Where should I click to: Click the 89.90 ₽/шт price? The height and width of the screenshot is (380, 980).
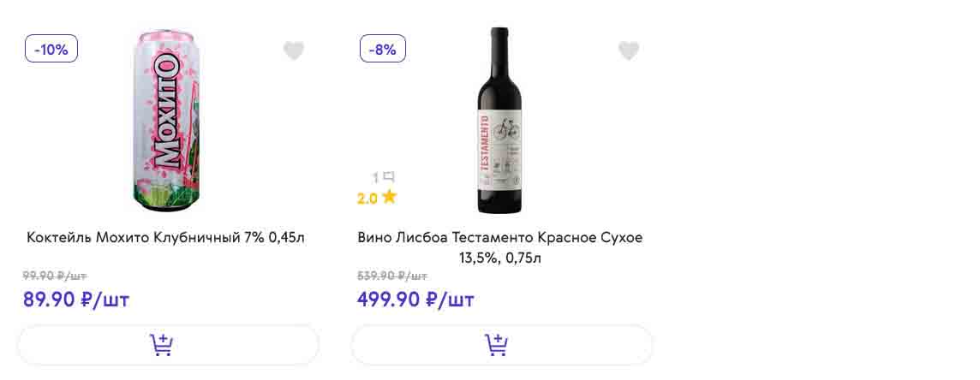tap(76, 300)
